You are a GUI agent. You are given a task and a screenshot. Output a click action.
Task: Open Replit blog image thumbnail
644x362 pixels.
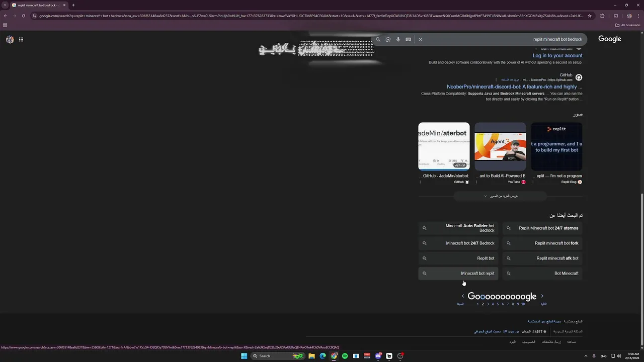[x=556, y=146]
